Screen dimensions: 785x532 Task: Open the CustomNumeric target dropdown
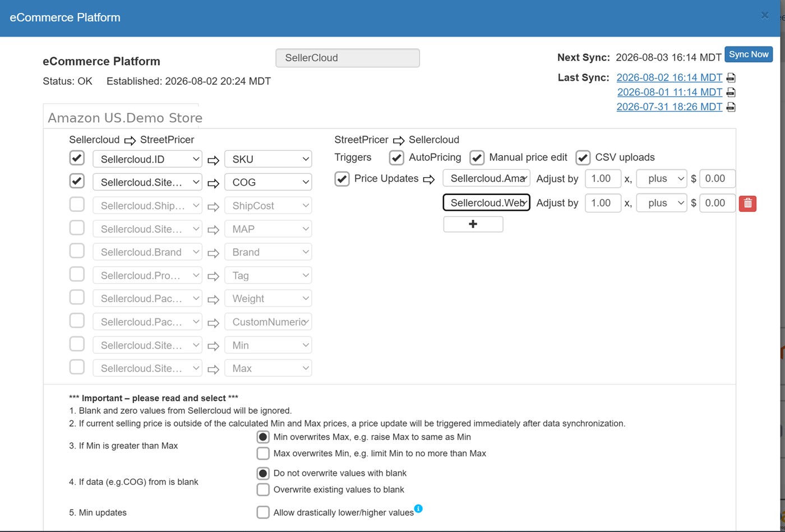coord(268,322)
